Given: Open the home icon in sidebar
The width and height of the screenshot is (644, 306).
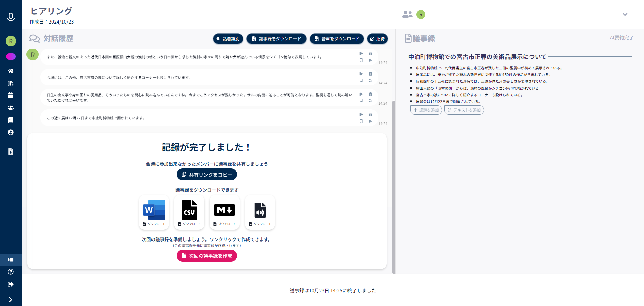Looking at the screenshot, I should [x=11, y=71].
